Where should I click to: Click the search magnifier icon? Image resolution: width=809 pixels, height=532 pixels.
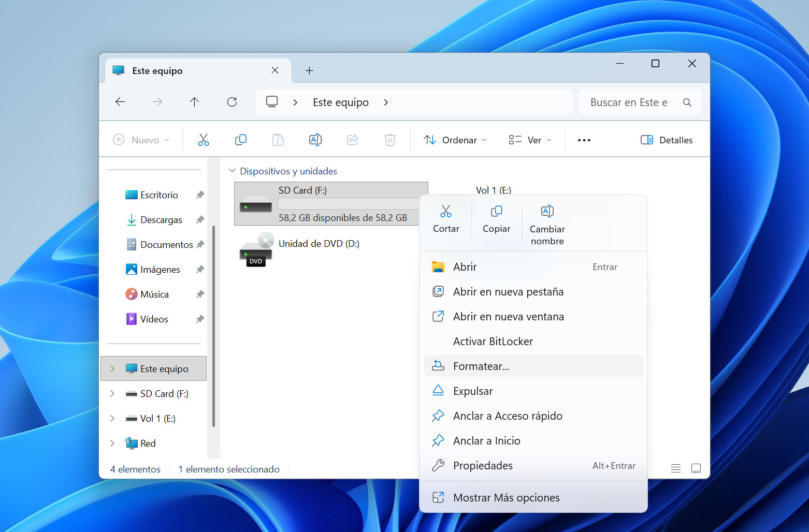tap(687, 102)
